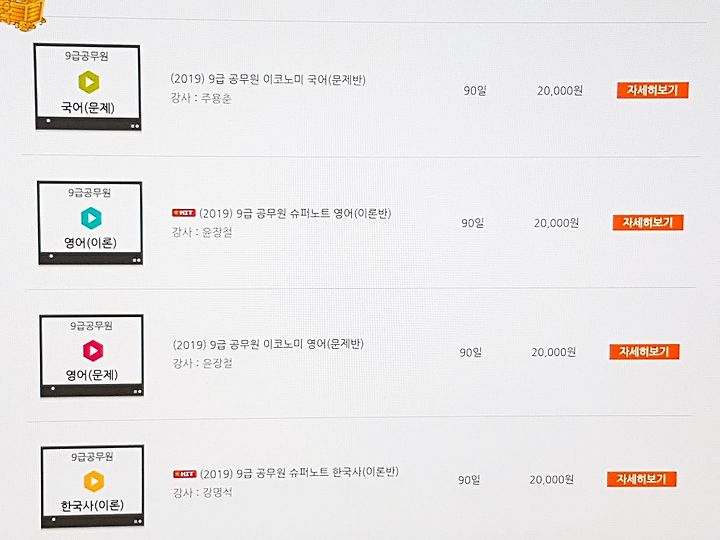
Task: Click the orange play icon on 한국사(이론) thumbnail
Action: pyautogui.click(x=94, y=481)
